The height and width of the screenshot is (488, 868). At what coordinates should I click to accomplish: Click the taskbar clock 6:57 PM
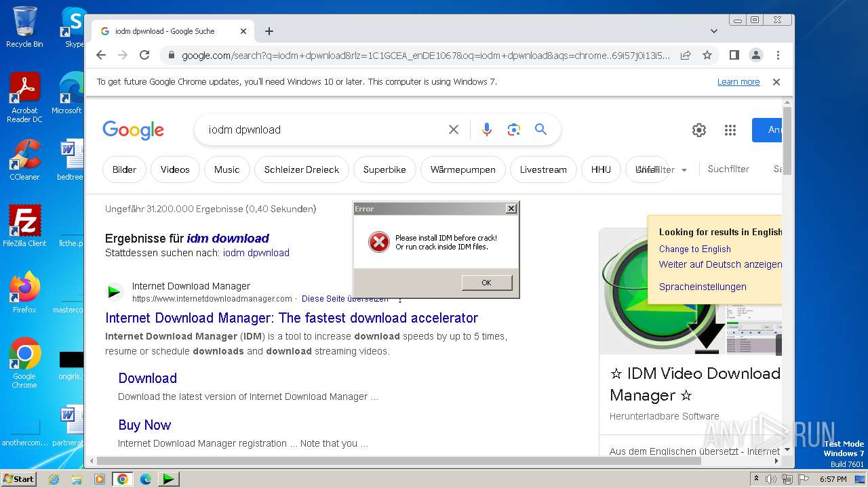click(x=833, y=479)
